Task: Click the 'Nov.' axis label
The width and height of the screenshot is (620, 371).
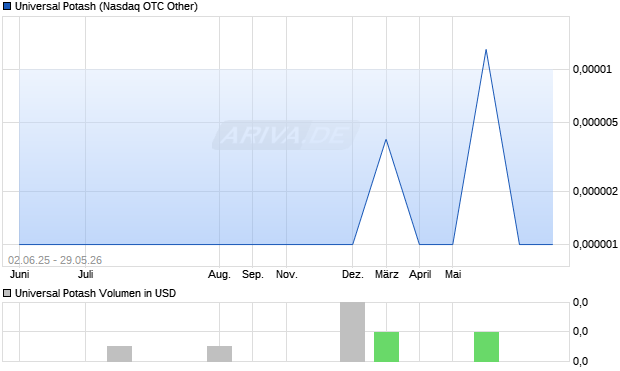Action: point(287,274)
